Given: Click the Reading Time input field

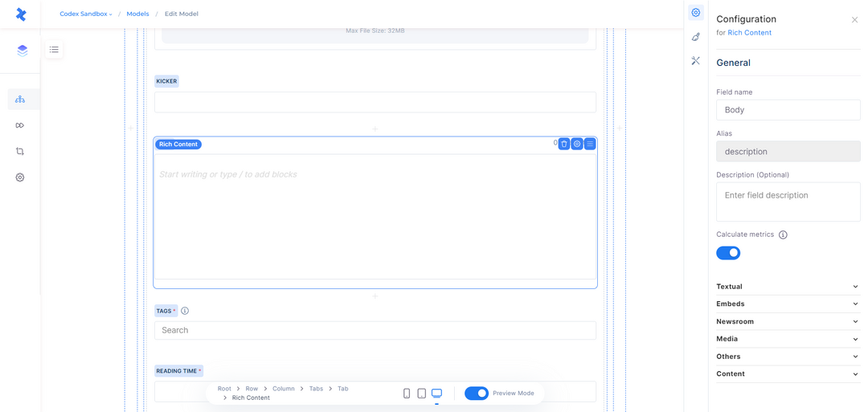Looking at the screenshot, I should point(375,391).
